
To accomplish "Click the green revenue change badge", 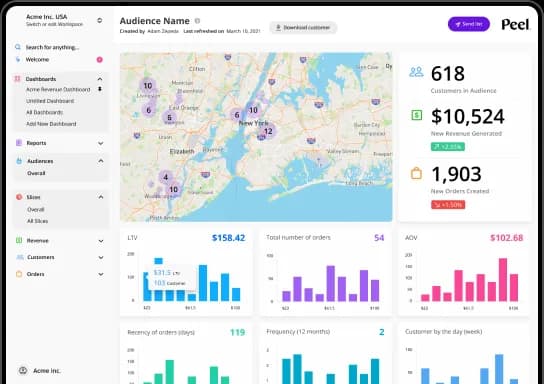I will coord(448,146).
